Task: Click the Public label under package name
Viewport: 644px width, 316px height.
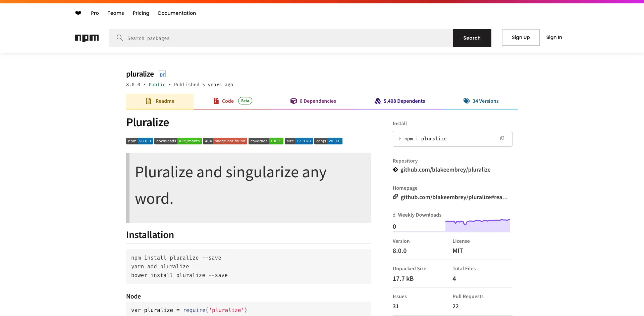Action: pos(157,85)
